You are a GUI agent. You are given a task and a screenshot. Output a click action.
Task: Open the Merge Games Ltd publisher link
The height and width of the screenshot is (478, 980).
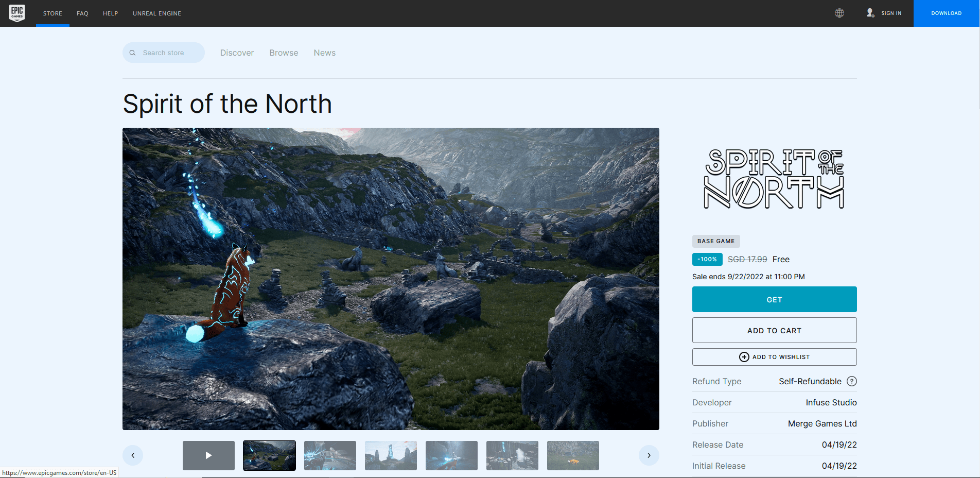tap(822, 423)
